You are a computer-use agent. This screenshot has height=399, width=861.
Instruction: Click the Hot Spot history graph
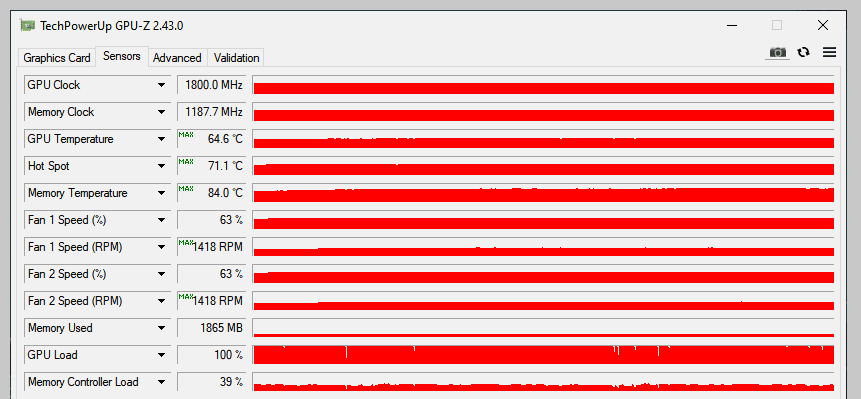[x=544, y=166]
